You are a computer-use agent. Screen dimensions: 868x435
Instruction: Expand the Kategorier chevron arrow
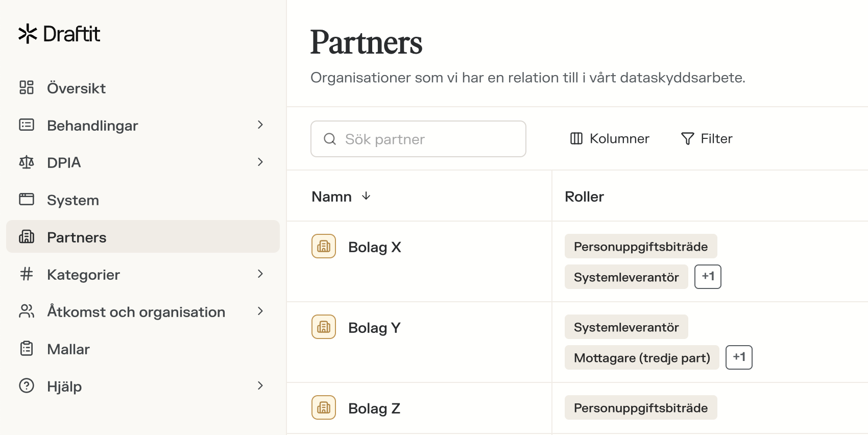coord(260,274)
